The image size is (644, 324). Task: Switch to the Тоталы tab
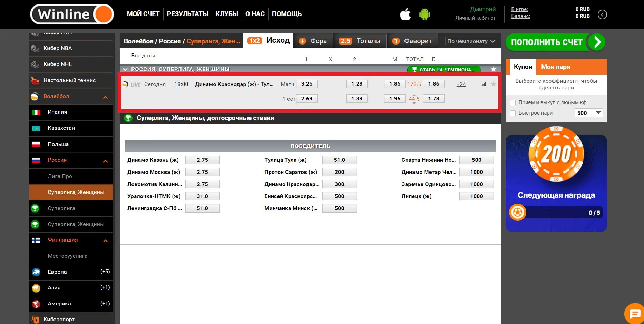(x=360, y=41)
